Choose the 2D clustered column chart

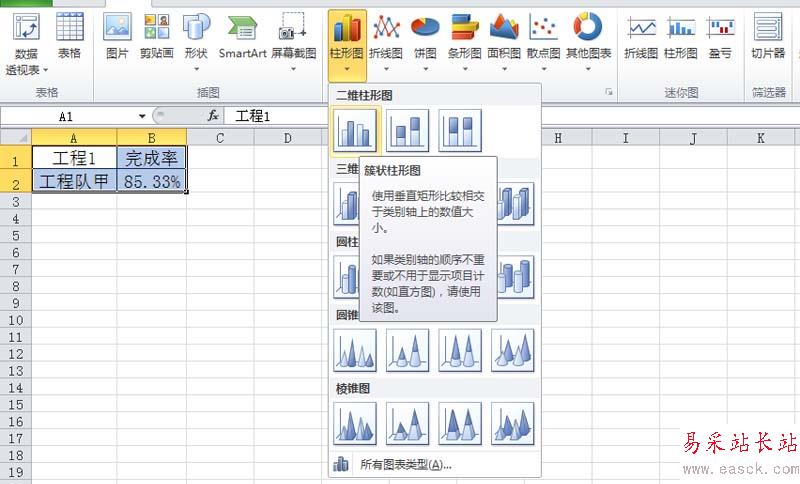pos(355,131)
